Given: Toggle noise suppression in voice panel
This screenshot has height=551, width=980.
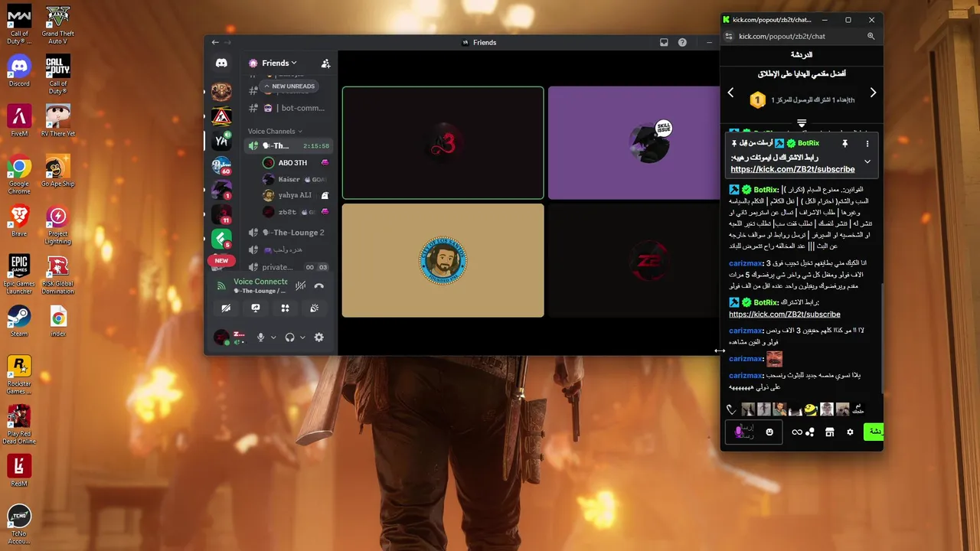Looking at the screenshot, I should pos(301,286).
